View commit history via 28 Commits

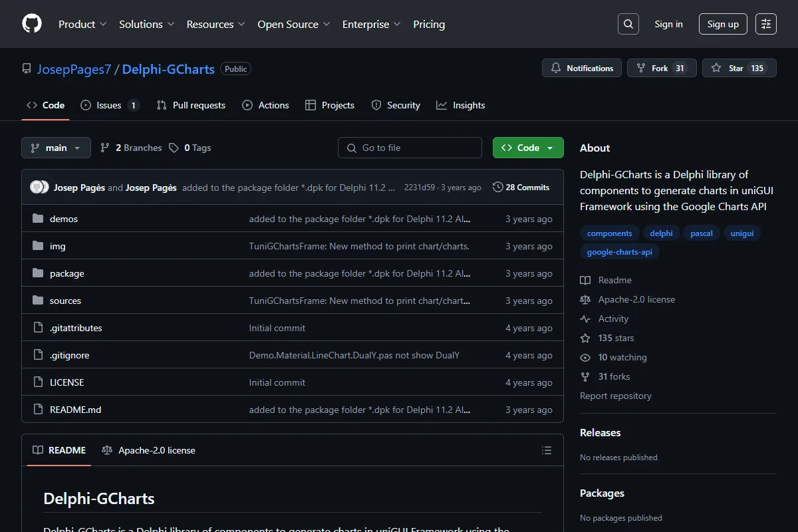tap(521, 188)
